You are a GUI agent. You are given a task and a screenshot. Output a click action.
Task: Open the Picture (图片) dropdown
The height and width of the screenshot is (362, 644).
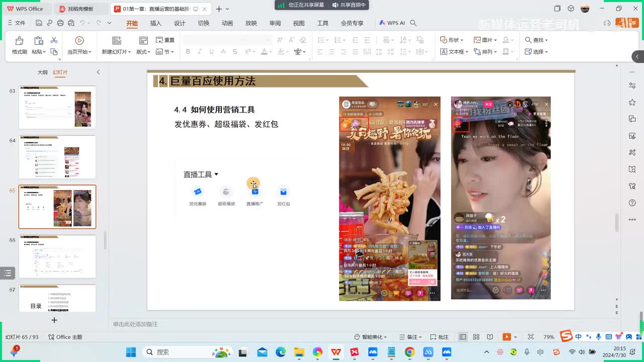point(485,40)
